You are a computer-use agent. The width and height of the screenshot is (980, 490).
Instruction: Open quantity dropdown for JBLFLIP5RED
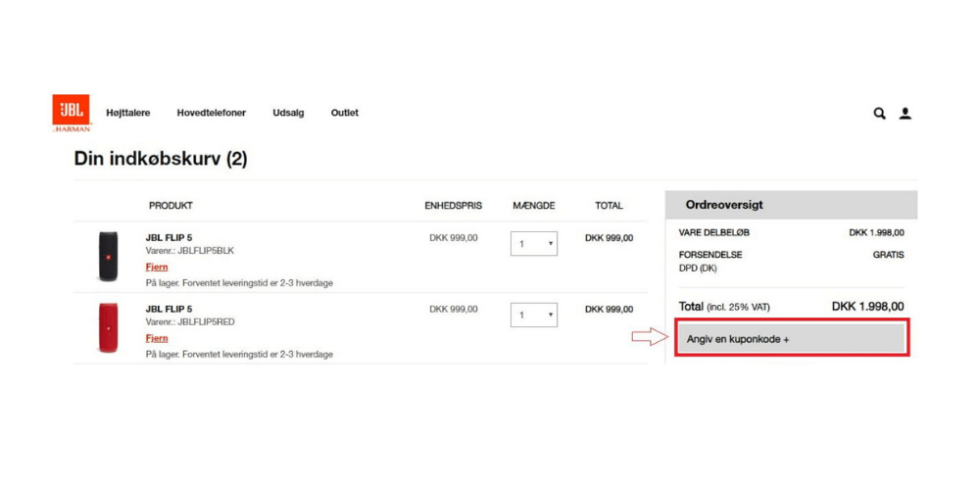coord(534,315)
